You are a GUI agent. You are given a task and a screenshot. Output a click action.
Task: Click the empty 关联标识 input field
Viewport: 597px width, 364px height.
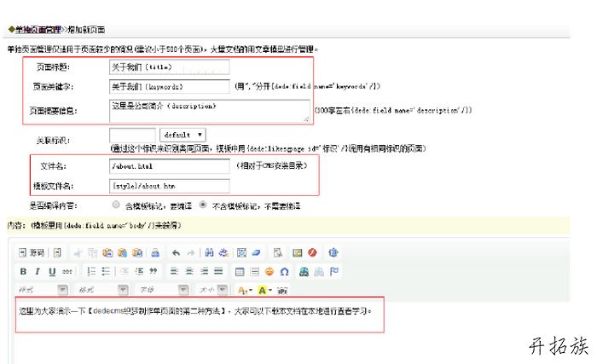coord(132,135)
